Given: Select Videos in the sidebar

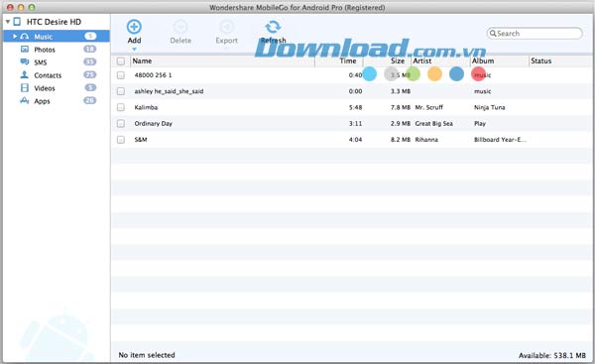Looking at the screenshot, I should click(57, 88).
